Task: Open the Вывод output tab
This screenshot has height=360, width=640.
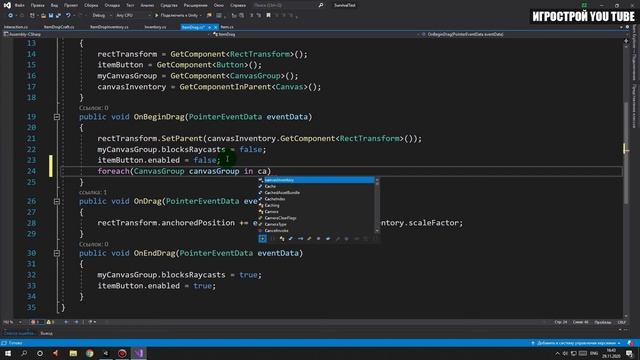Action: [x=46, y=333]
